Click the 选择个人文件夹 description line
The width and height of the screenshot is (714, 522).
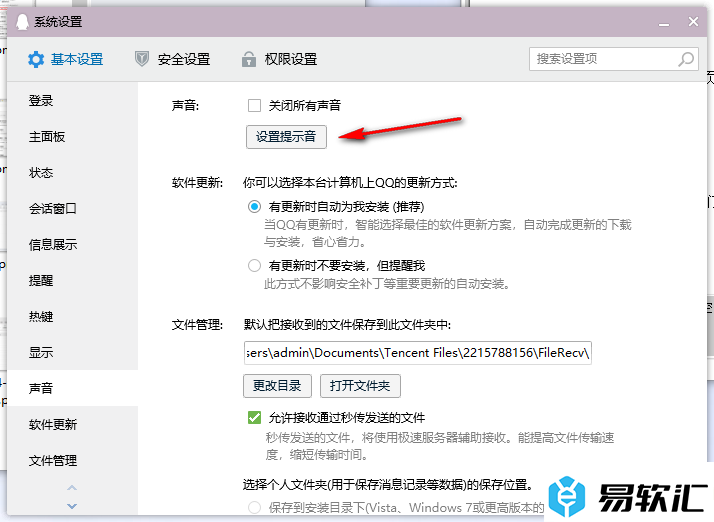click(x=388, y=484)
